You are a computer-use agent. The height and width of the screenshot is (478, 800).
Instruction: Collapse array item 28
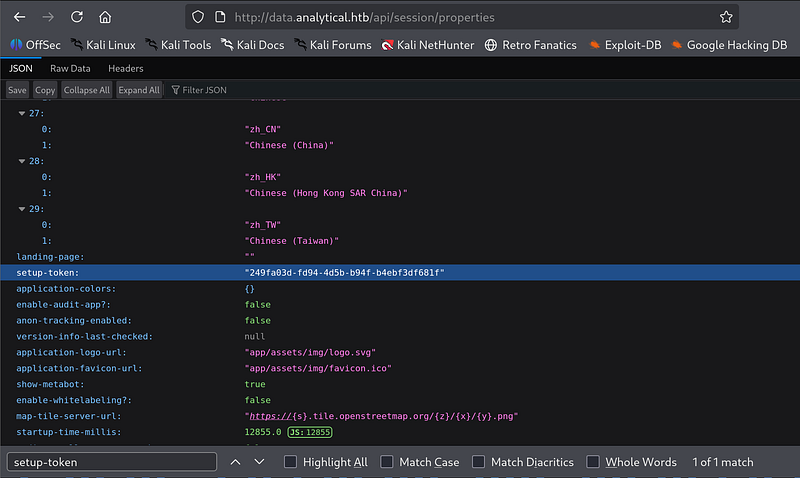coord(22,161)
